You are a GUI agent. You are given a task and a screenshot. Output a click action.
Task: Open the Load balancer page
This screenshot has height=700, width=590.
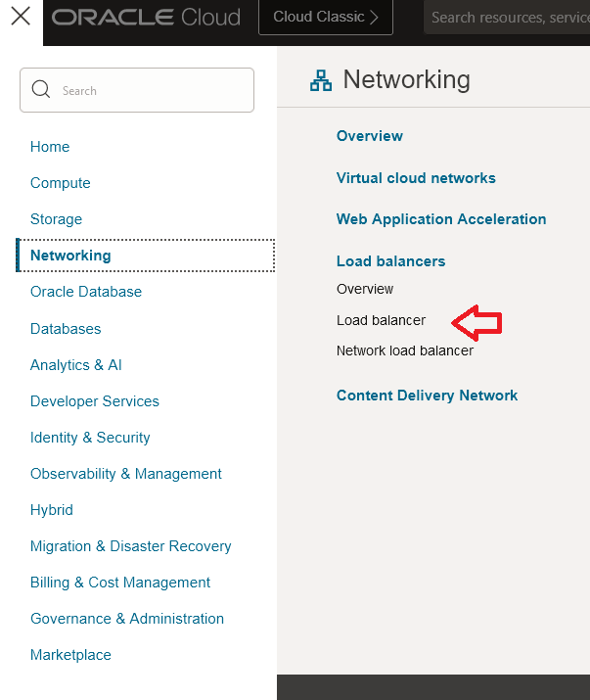coord(382,320)
